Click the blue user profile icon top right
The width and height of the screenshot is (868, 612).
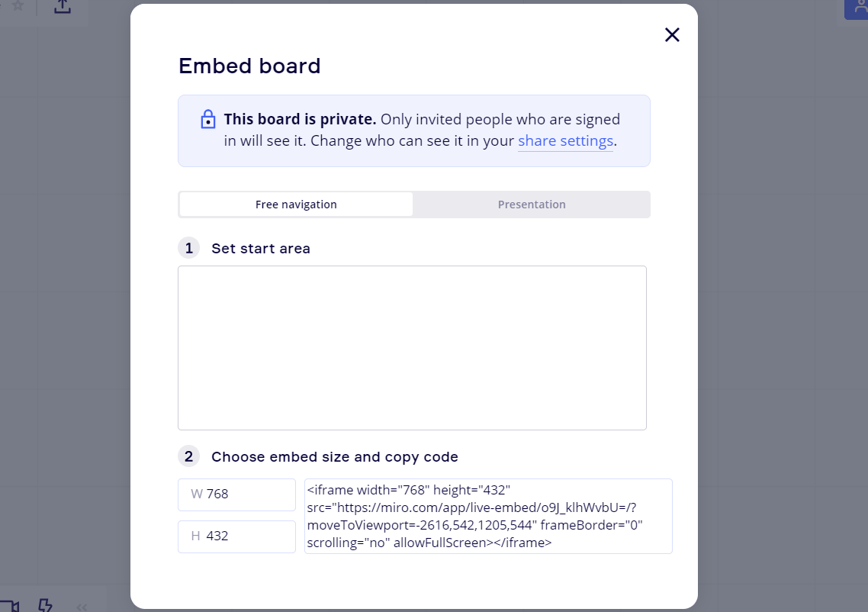coord(859,8)
